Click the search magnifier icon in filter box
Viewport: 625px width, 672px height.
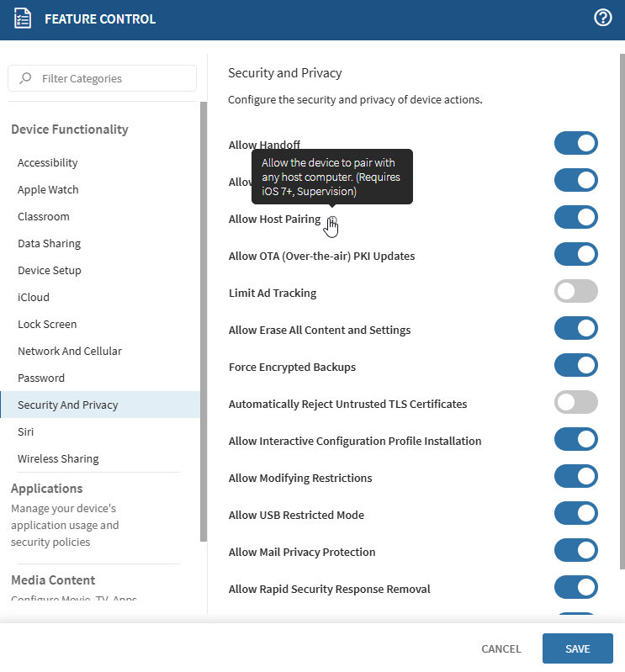point(26,78)
